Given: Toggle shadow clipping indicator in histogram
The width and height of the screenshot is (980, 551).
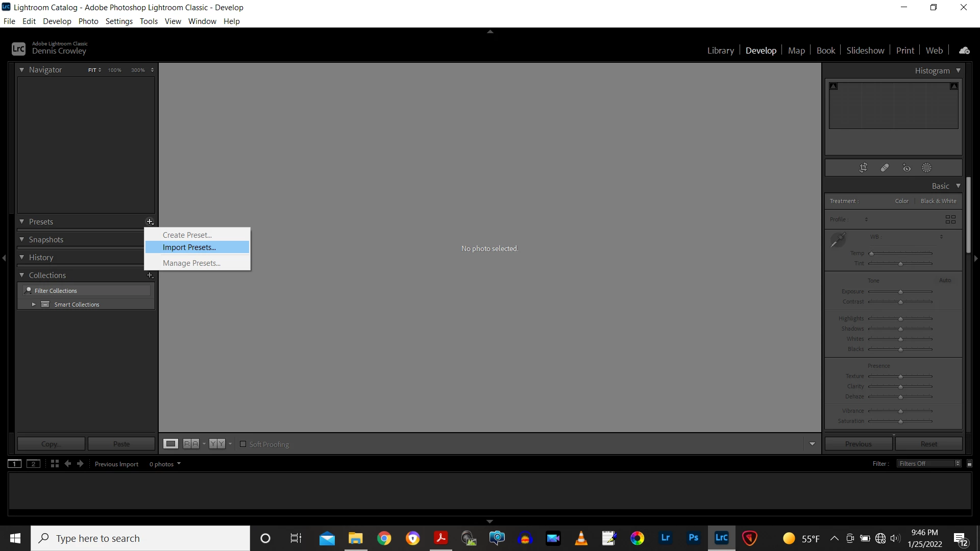Looking at the screenshot, I should [834, 86].
